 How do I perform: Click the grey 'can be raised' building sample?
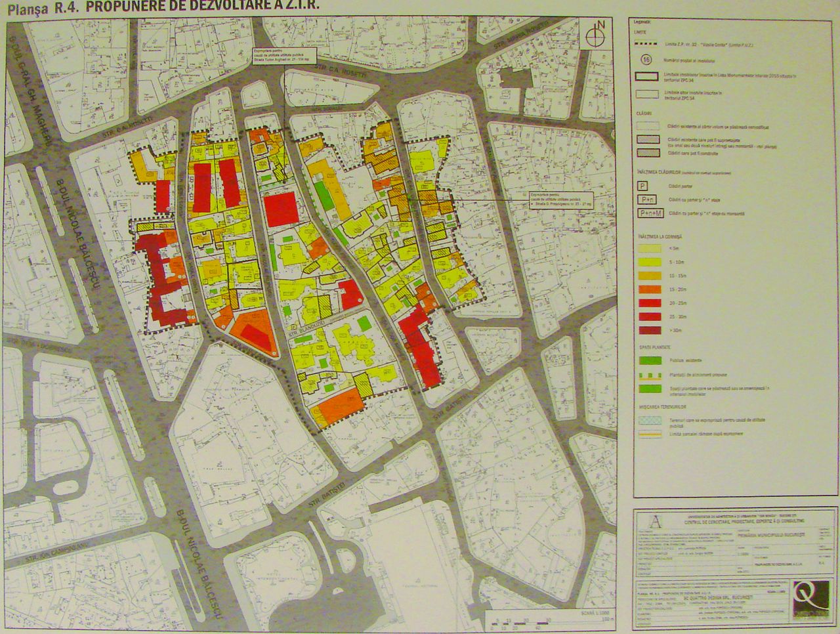click(648, 140)
